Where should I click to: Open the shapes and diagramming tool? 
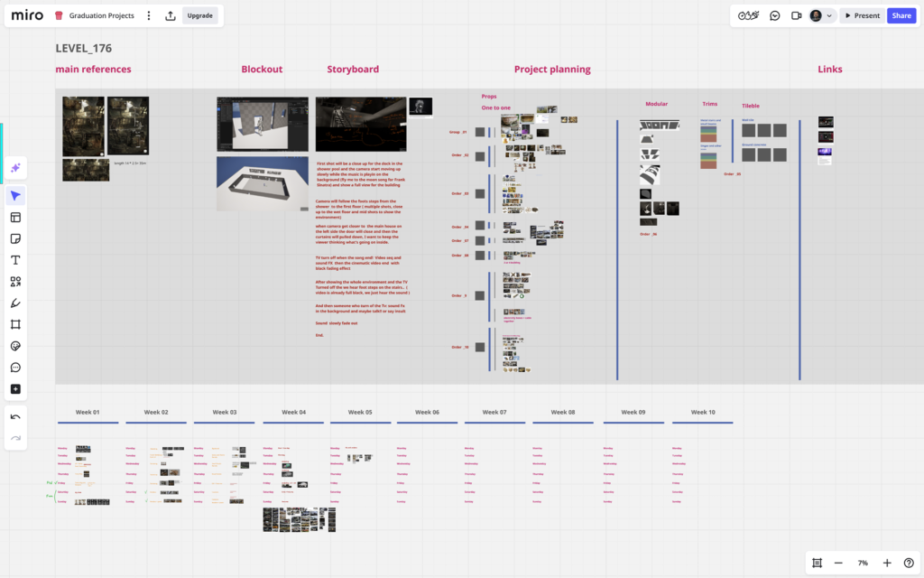click(15, 281)
